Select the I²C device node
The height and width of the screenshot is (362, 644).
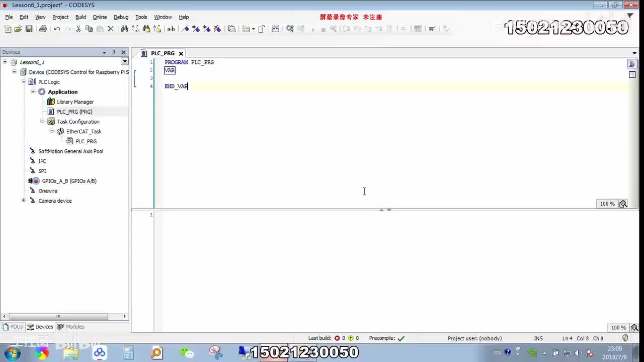pos(42,161)
